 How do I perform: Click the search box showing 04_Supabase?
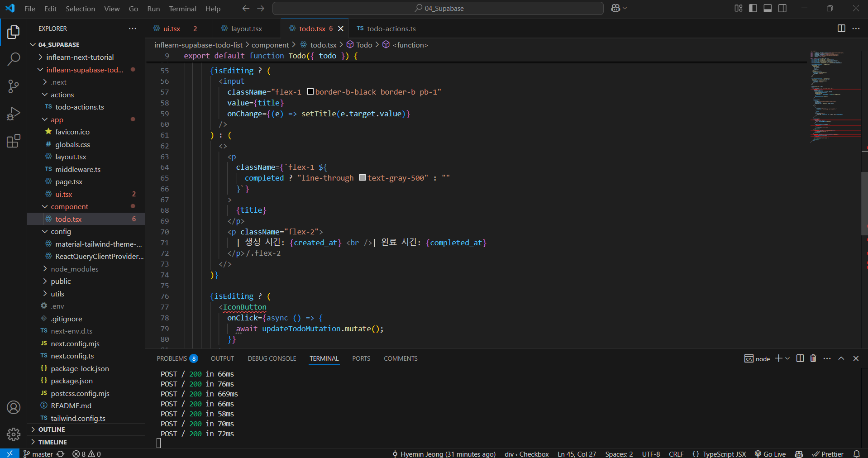[x=438, y=8]
